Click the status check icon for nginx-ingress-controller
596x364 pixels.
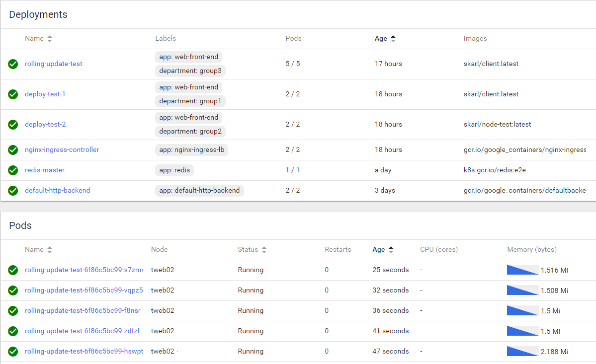pyautogui.click(x=13, y=150)
